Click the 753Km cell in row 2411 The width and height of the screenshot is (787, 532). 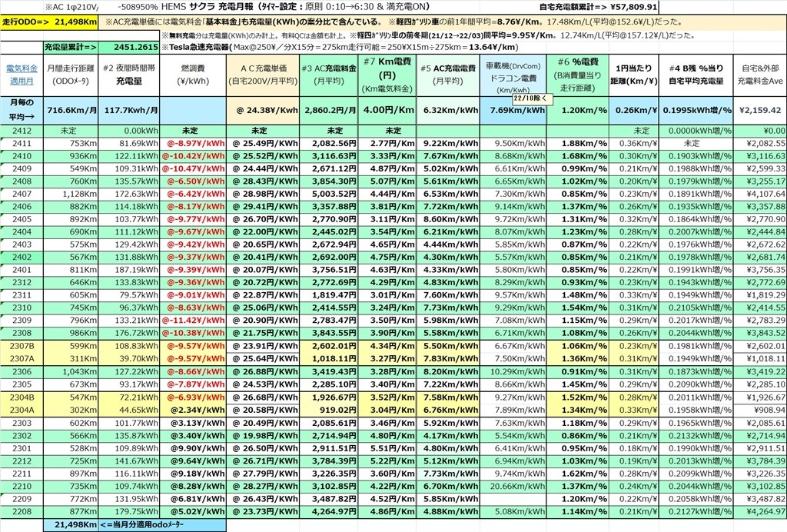(x=71, y=144)
